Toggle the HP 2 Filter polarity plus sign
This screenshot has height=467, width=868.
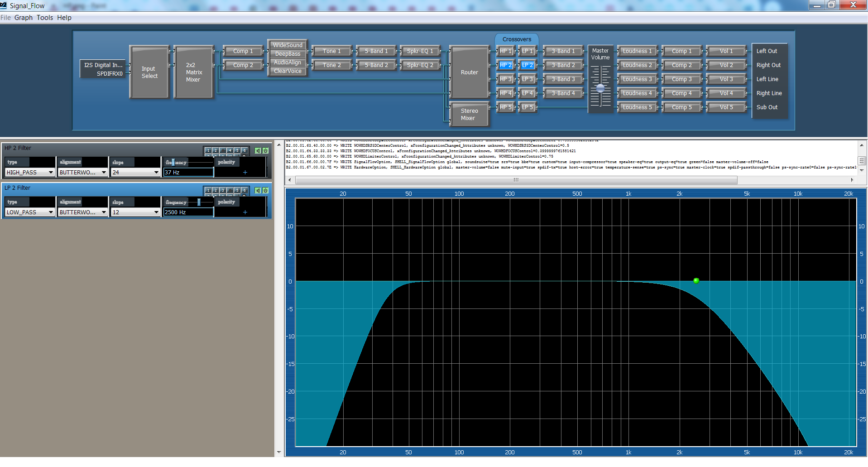pos(245,173)
